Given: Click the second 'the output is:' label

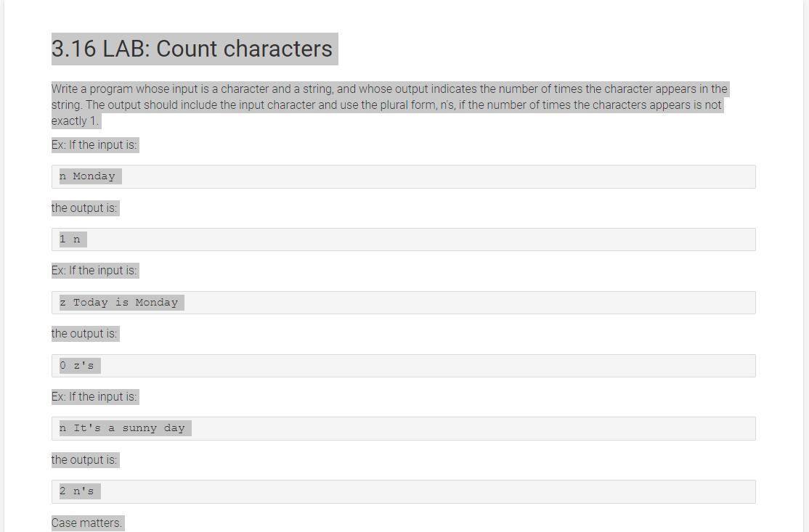Looking at the screenshot, I should [x=84, y=334].
